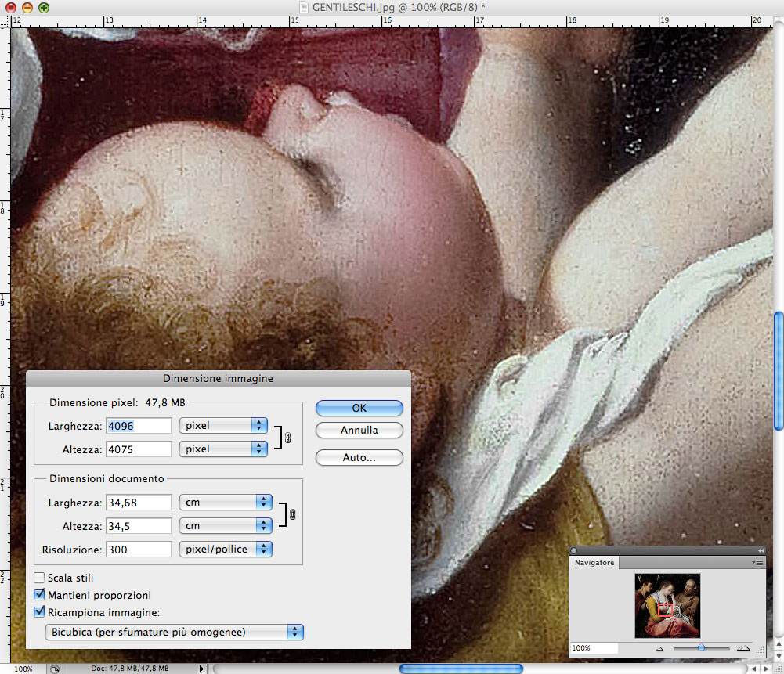Open the Navigatore panel options menu icon
784x674 pixels.
coord(758,563)
